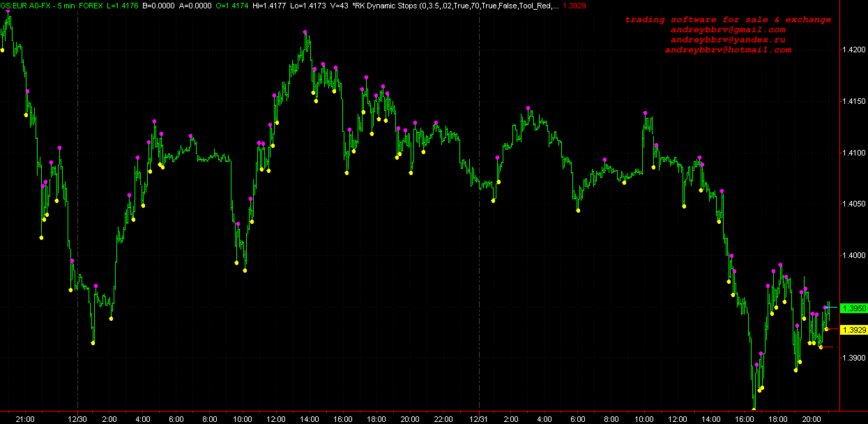
Task: Click the 12/30 date label on time axis
Action: pyautogui.click(x=77, y=418)
